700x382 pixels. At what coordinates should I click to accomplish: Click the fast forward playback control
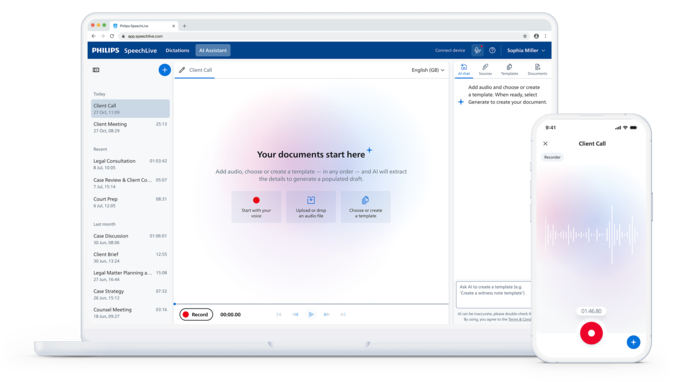point(327,315)
